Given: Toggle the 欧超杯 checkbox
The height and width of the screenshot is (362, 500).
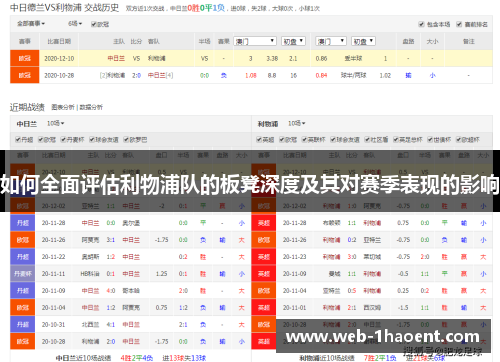Looking at the screenshot, I should pyautogui.click(x=459, y=139).
